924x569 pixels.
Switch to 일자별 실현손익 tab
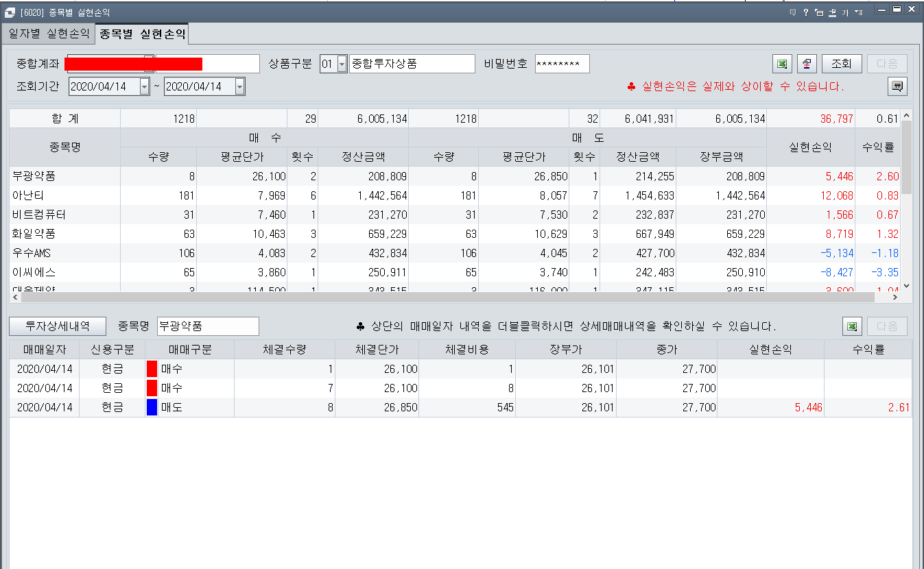(x=49, y=34)
